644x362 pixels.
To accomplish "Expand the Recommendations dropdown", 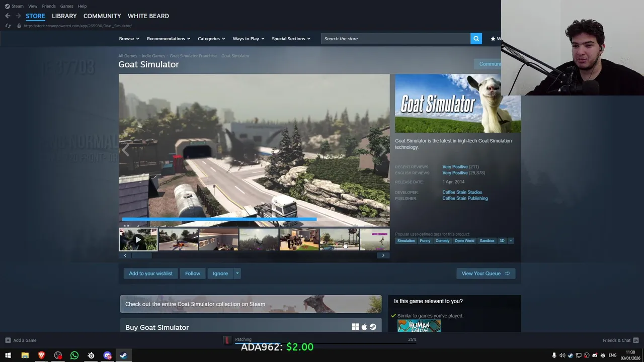I will 169,39.
